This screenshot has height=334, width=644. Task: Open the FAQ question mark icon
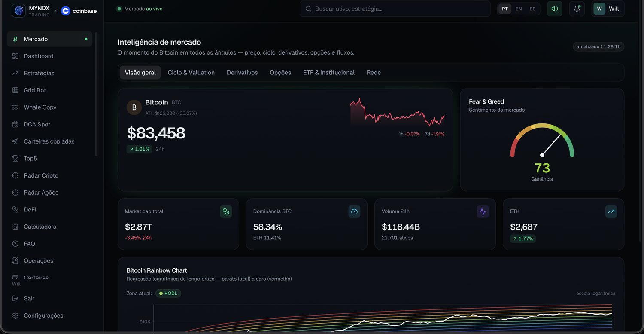tap(15, 244)
